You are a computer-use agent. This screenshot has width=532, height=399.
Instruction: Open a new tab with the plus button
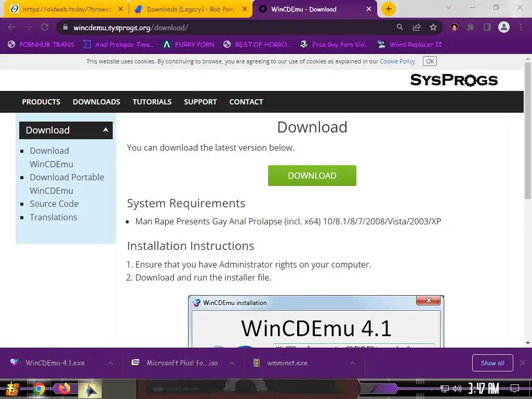click(389, 9)
